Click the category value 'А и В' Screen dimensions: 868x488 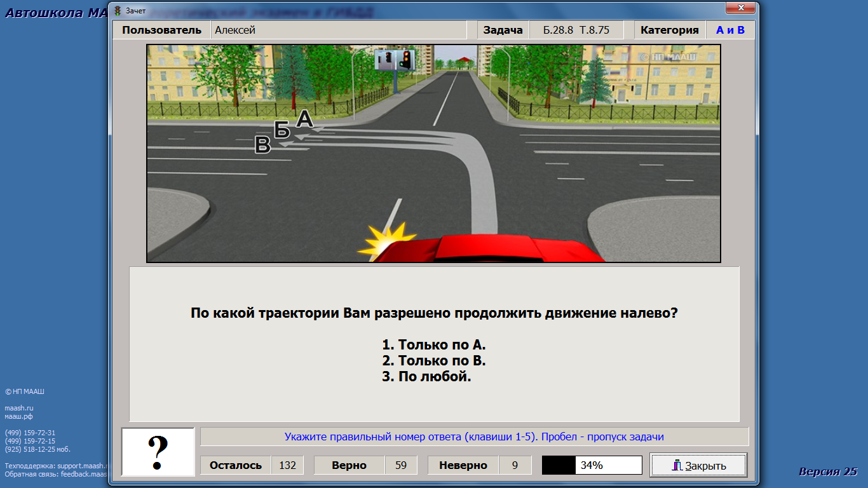coord(730,30)
